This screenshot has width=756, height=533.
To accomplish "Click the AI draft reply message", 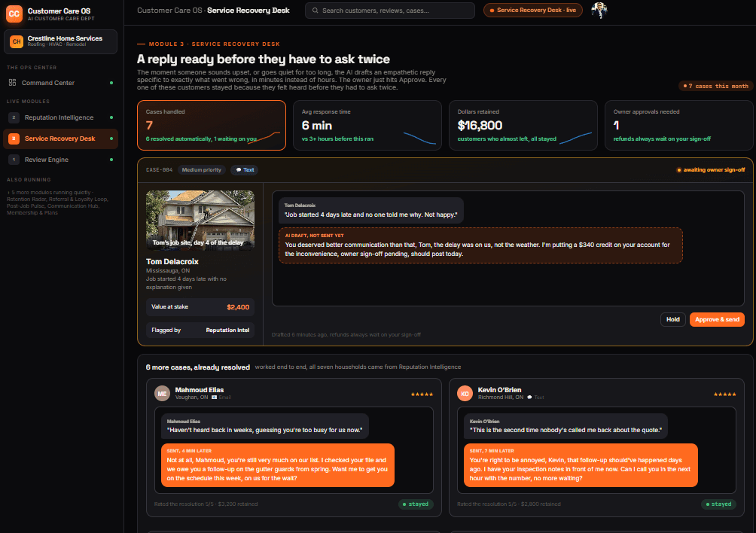I will coord(480,245).
